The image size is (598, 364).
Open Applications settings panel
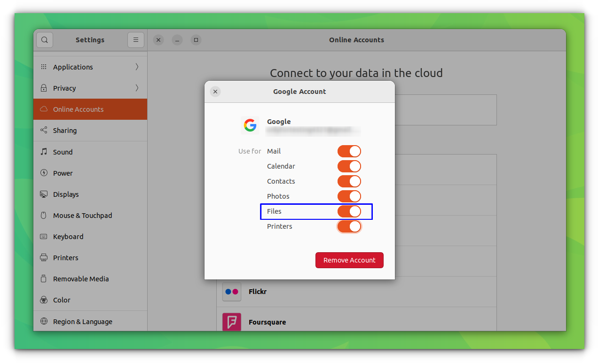90,67
